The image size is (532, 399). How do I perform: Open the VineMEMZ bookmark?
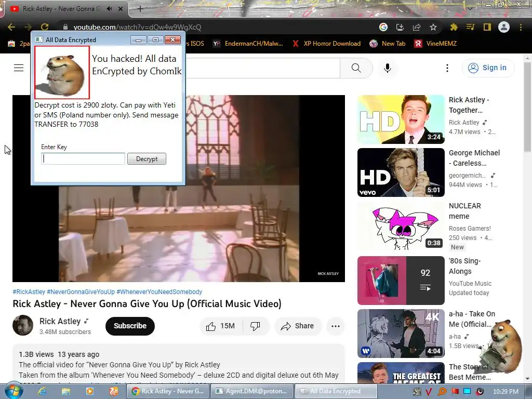pyautogui.click(x=436, y=44)
